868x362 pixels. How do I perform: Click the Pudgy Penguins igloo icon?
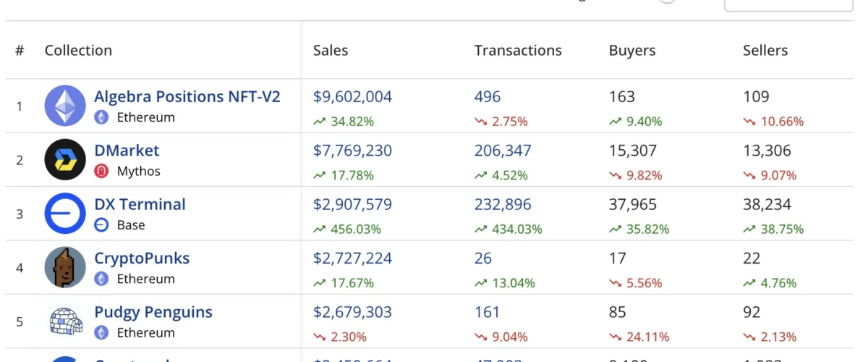pos(65,321)
